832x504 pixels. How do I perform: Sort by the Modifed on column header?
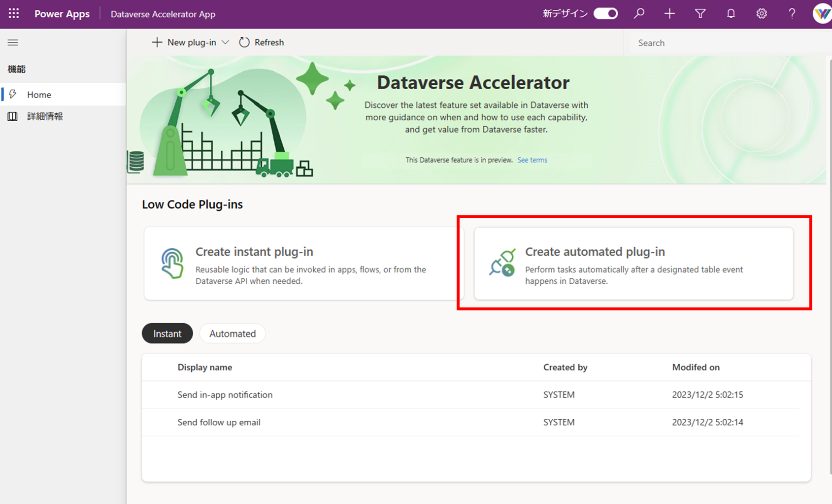[696, 367]
